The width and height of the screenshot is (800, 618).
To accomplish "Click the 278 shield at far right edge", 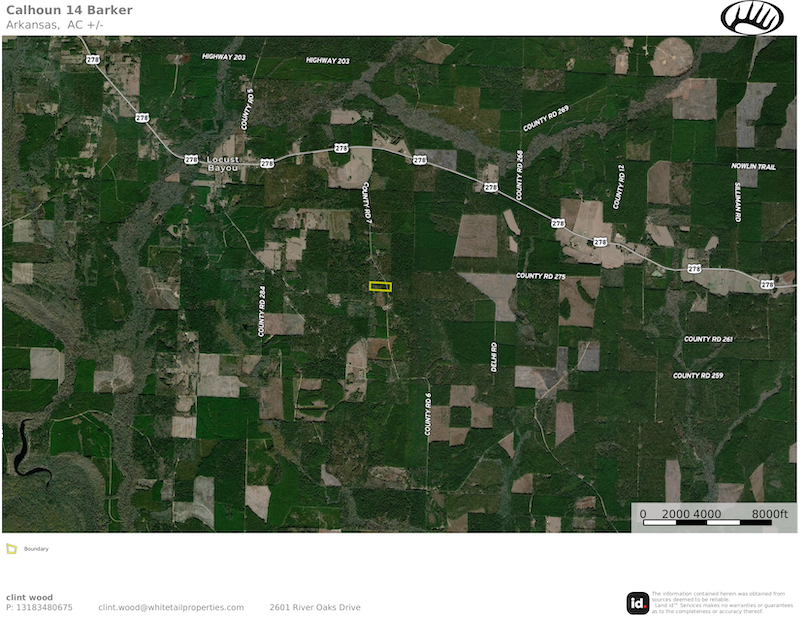I will [x=767, y=285].
